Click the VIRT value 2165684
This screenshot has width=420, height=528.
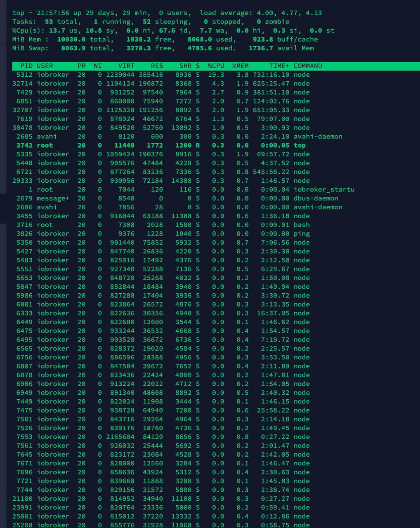[120, 437]
